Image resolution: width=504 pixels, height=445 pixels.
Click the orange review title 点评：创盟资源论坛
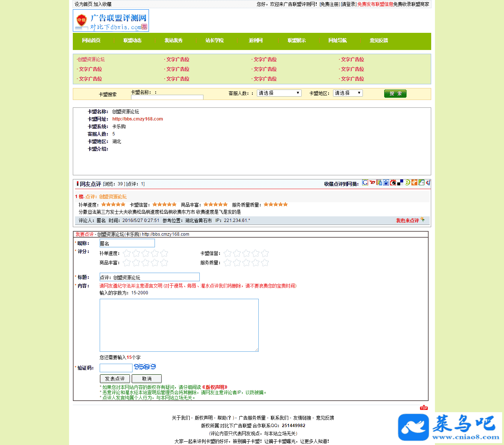106,197
